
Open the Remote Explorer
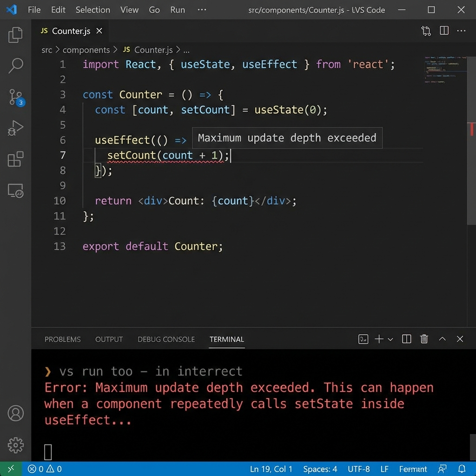(x=16, y=191)
